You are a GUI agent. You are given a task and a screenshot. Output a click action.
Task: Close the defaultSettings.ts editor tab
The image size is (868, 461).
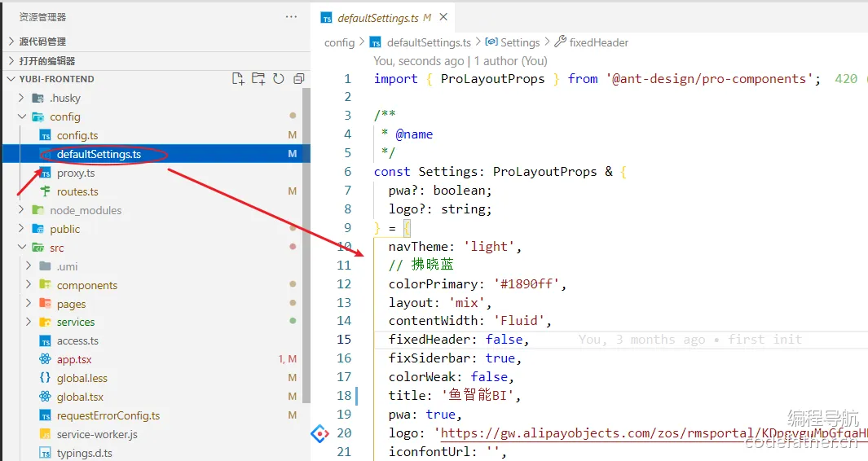point(443,17)
